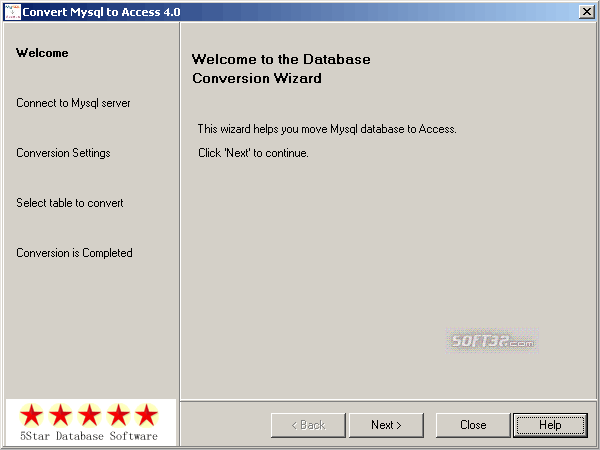
Task: Select 'Select table to convert' step
Action: pos(70,203)
